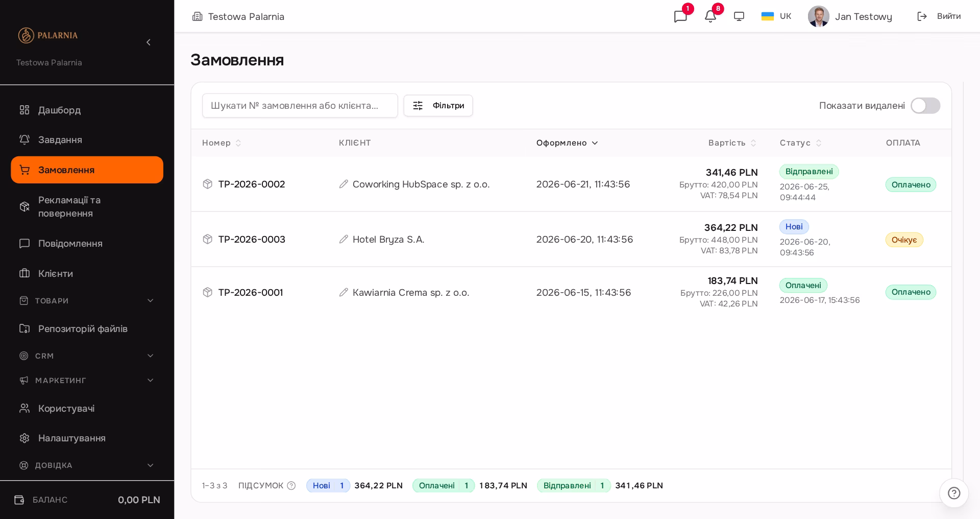Click Оплачено badge for TP-2026-0001
Image resolution: width=980 pixels, height=519 pixels.
[x=911, y=292]
